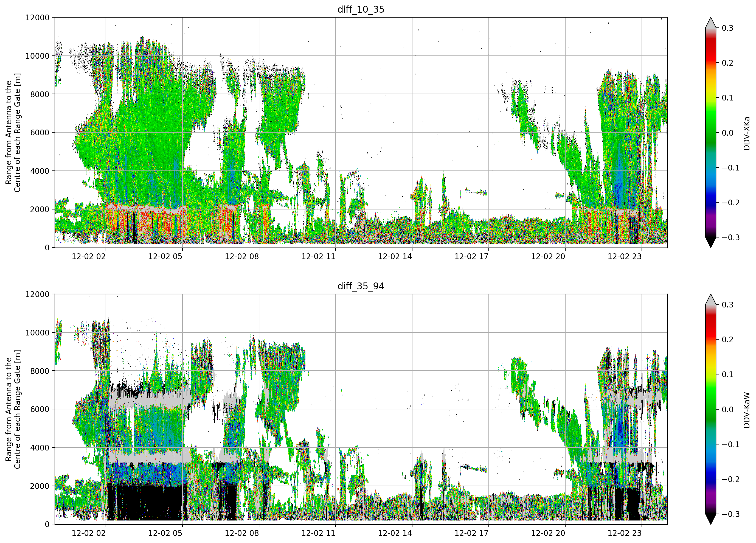Click the top plot's range y-axis label
The height and width of the screenshot is (543, 756).
[13, 132]
